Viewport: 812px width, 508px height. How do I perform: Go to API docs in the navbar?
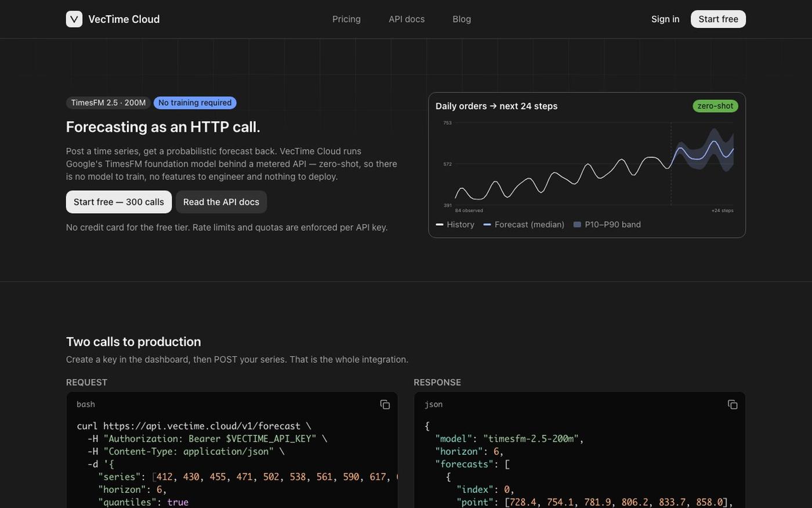407,19
